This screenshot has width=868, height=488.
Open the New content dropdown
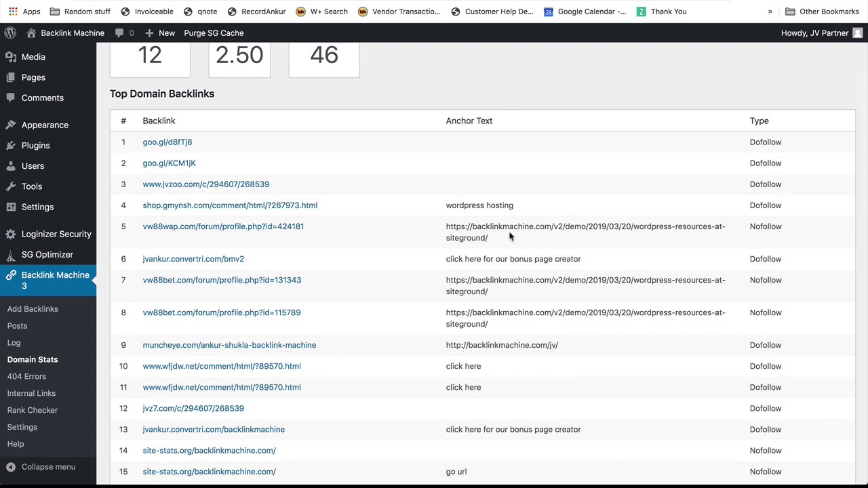pyautogui.click(x=160, y=33)
